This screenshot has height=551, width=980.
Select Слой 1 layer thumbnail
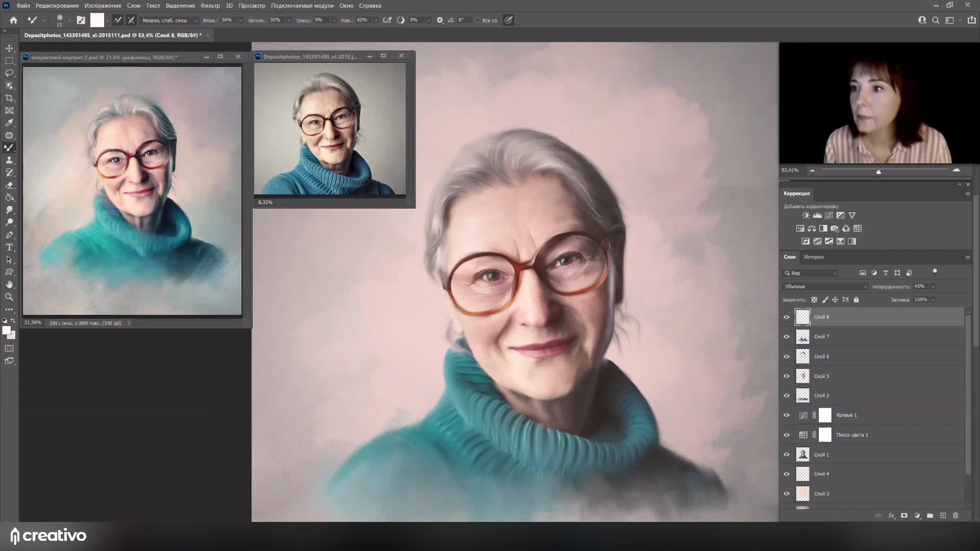803,455
